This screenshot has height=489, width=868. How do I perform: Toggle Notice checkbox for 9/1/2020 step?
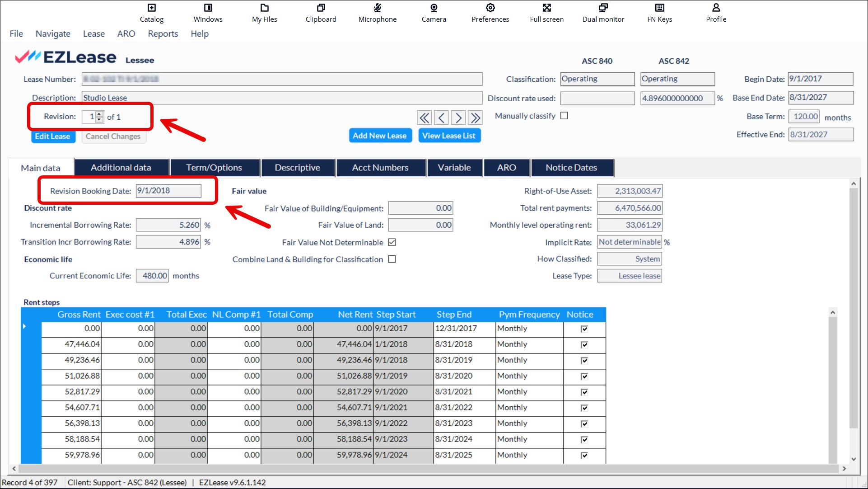coord(584,392)
